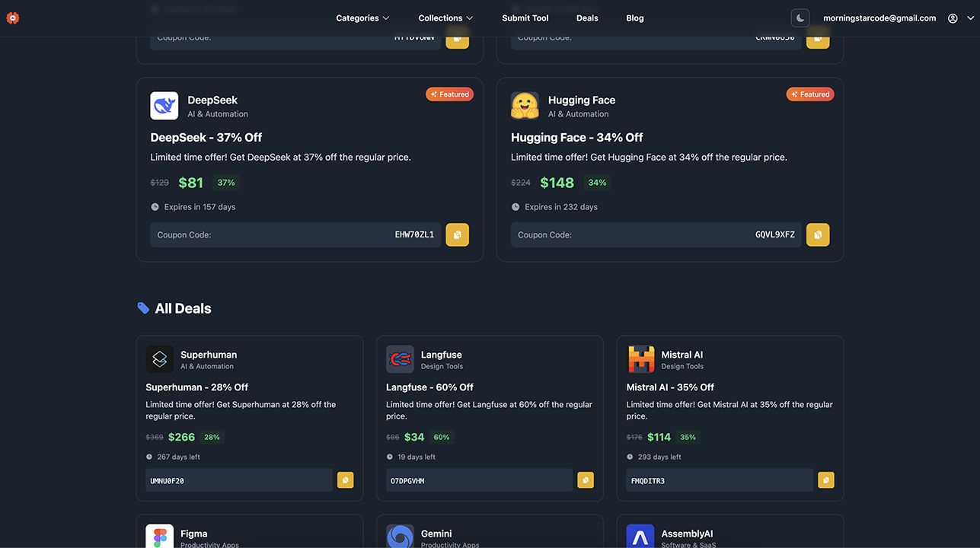Viewport: 980px width, 548px height.
Task: Select the Langfuse coupon code field
Action: tap(480, 480)
